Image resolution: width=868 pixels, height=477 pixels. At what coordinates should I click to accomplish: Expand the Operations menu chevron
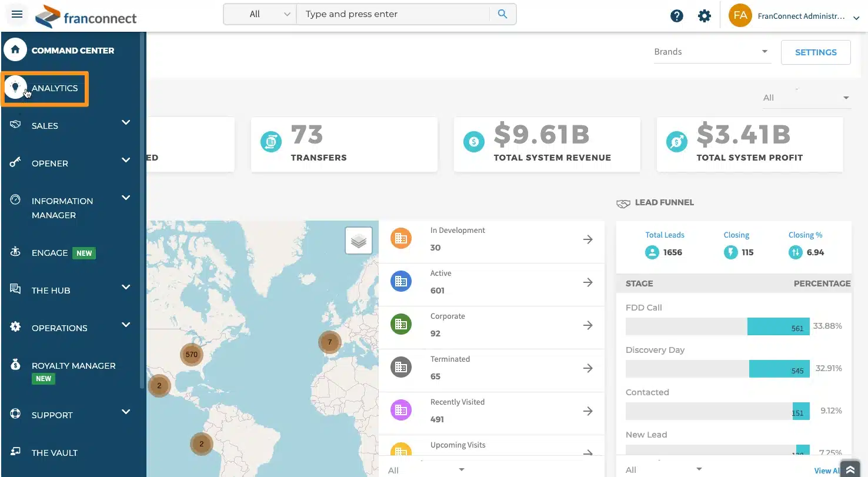tap(126, 325)
